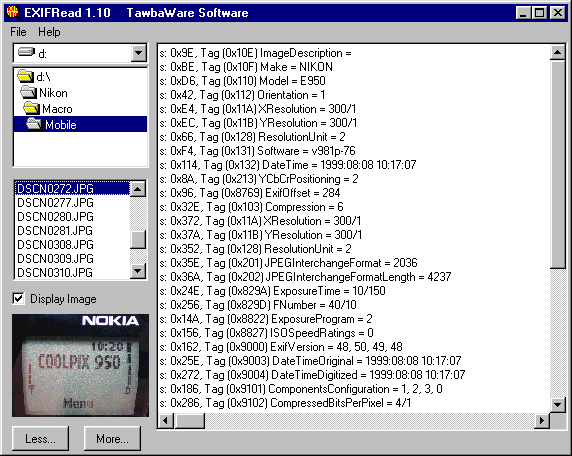The width and height of the screenshot is (572, 456).
Task: Select DSCN0309.JPG in the file list
Action: point(55,259)
